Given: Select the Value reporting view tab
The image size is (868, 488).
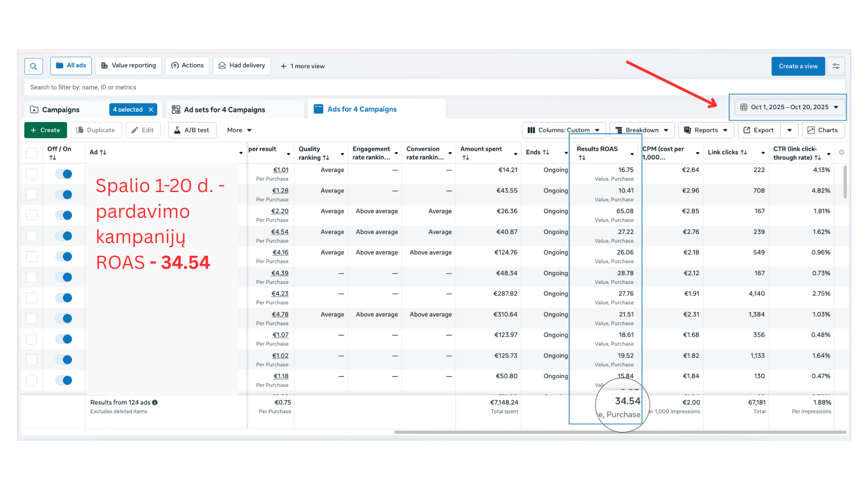Looking at the screenshot, I should point(128,66).
